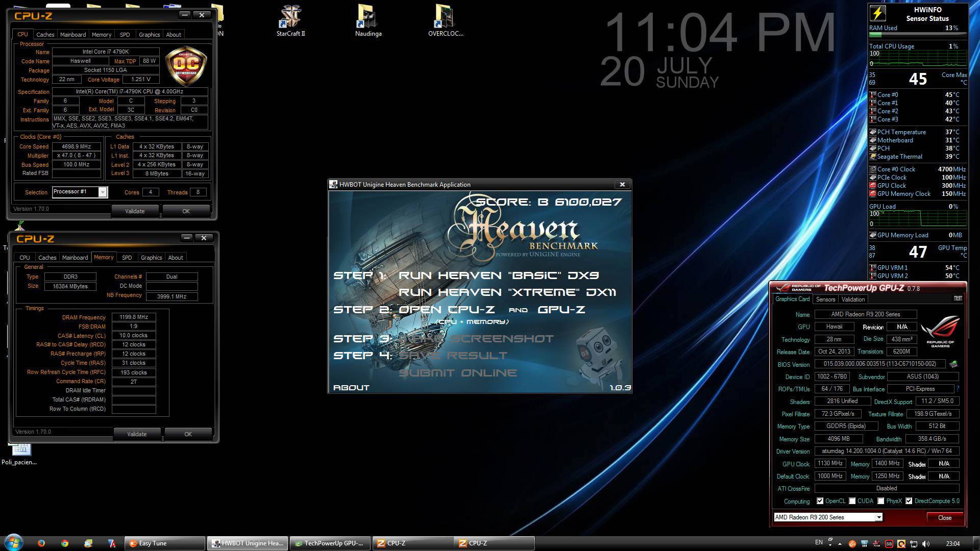This screenshot has width=980, height=551.
Task: Click the PCH Temperature sensor icon in HWiNFO
Action: pos(873,132)
